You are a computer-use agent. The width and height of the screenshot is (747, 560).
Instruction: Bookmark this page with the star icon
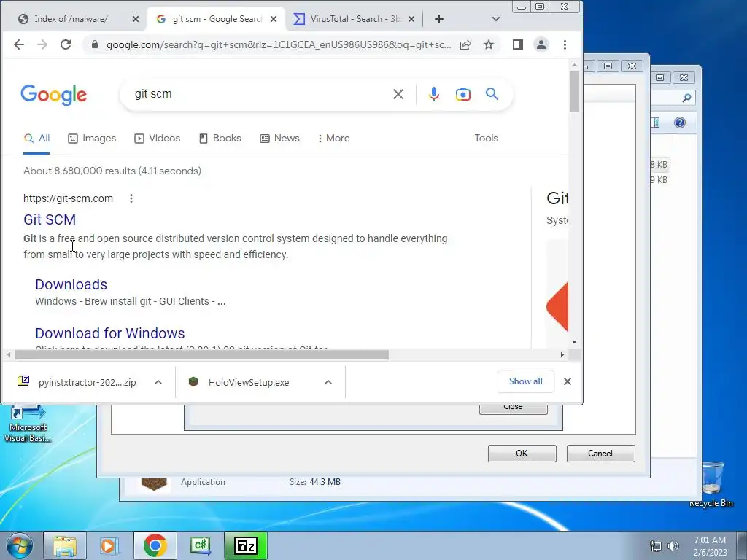[x=489, y=44]
